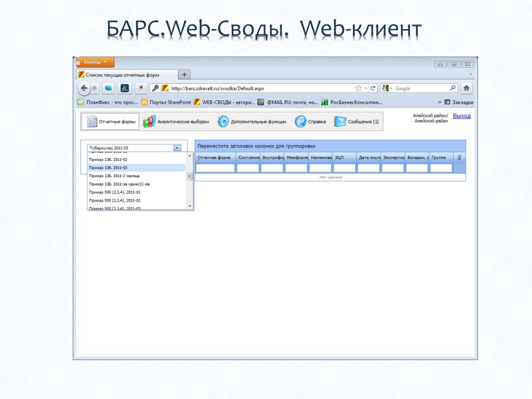Image resolution: width=532 pixels, height=399 pixels.
Task: Reload the page with refresh button
Action: pyautogui.click(x=373, y=88)
